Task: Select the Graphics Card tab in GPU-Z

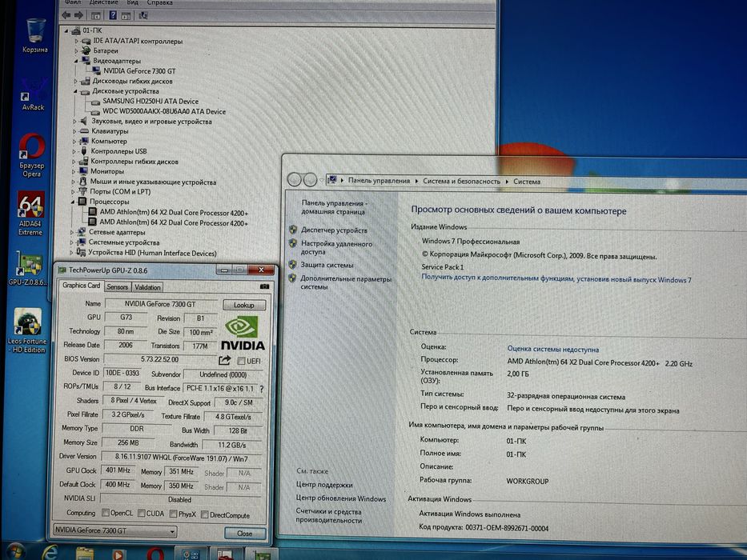Action: 81,286
